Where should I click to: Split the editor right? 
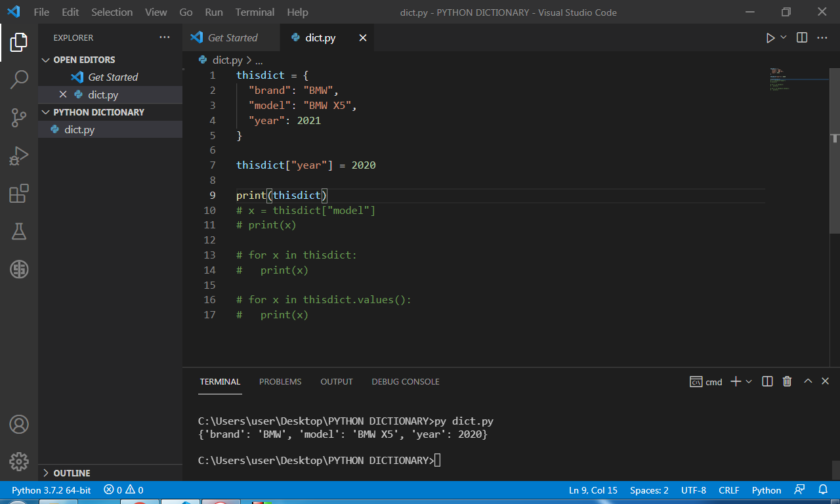pos(802,37)
